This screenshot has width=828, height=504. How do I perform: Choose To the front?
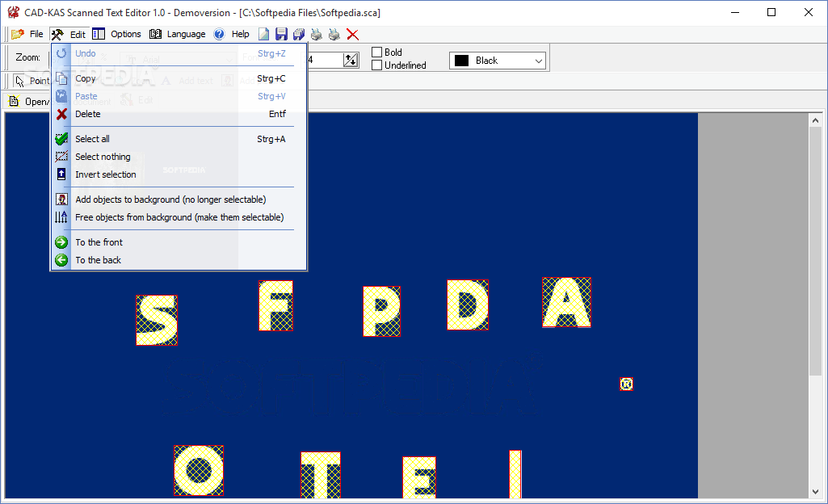point(179,242)
